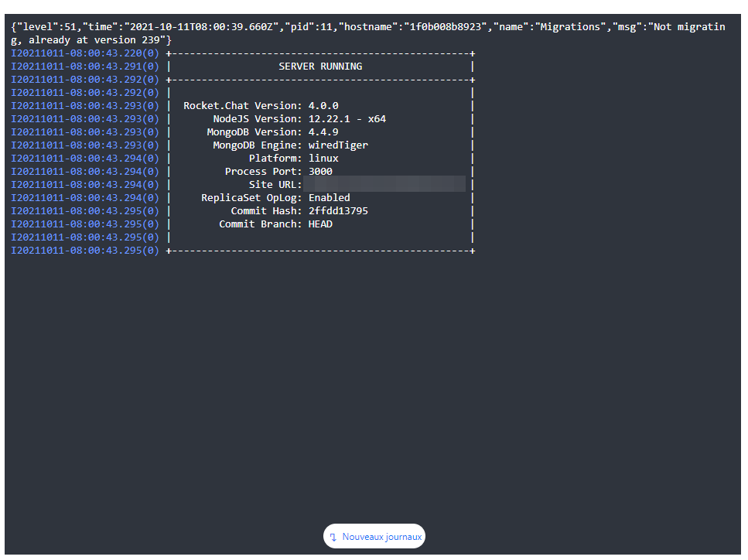Select the SERVER RUNNING heading text
This screenshot has height=560, width=748.
click(320, 67)
